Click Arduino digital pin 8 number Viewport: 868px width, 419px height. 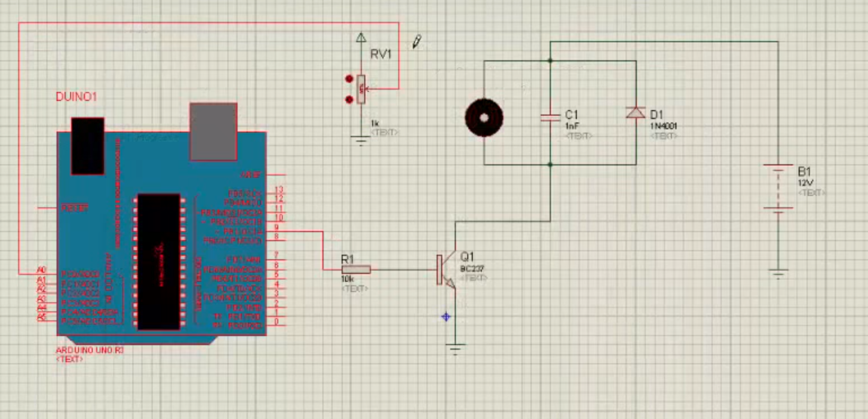click(x=277, y=237)
